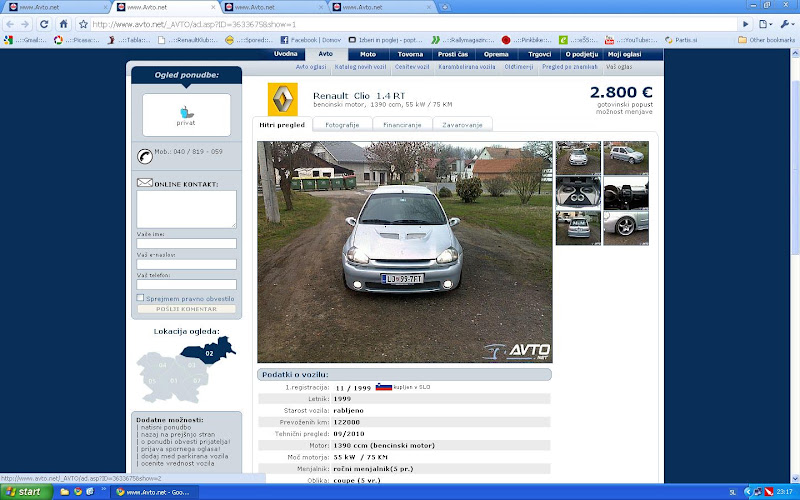Open the Oprema menu item
This screenshot has width=800, height=500.
(x=496, y=54)
